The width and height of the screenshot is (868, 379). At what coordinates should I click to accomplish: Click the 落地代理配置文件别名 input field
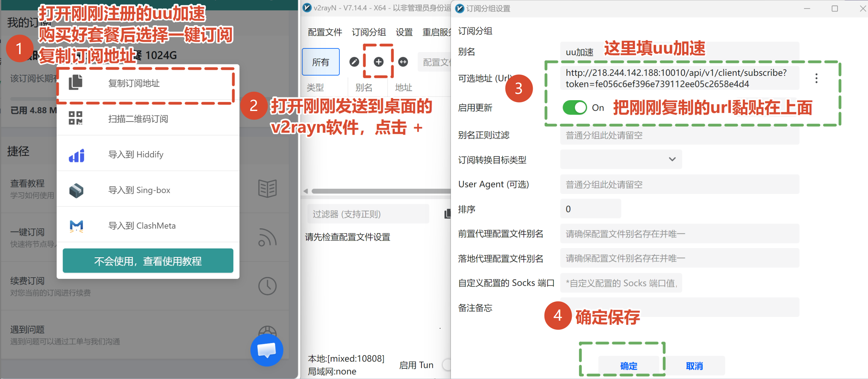point(679,258)
